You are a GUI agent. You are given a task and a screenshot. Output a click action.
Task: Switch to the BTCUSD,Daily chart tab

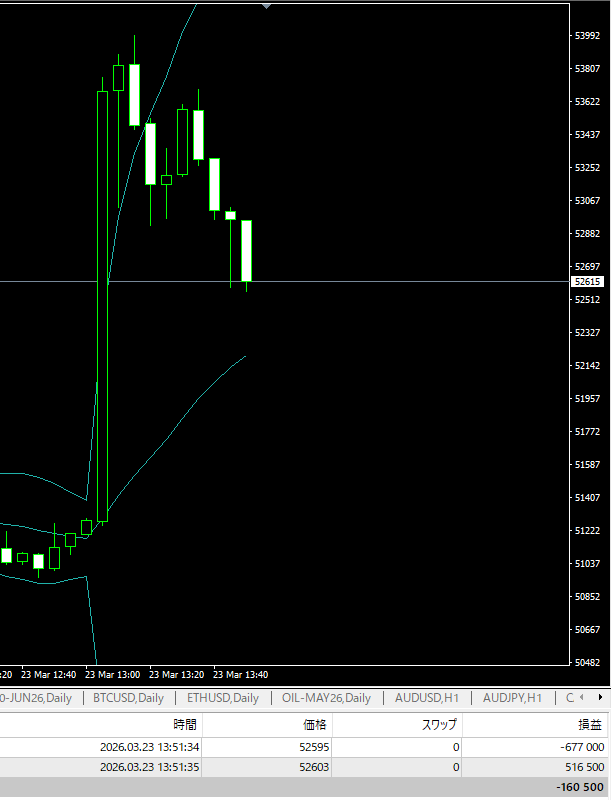click(x=128, y=698)
